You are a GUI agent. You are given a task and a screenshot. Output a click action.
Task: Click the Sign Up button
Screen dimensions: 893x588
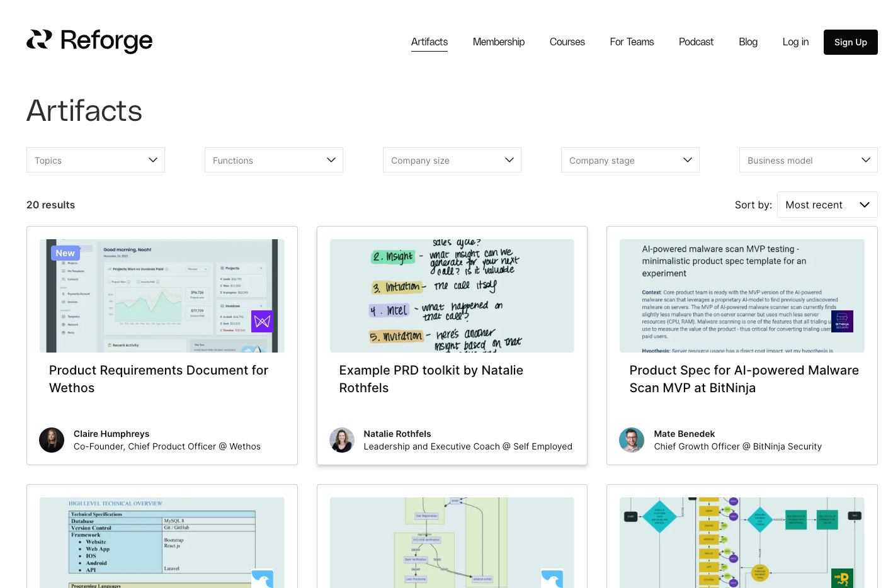click(851, 42)
